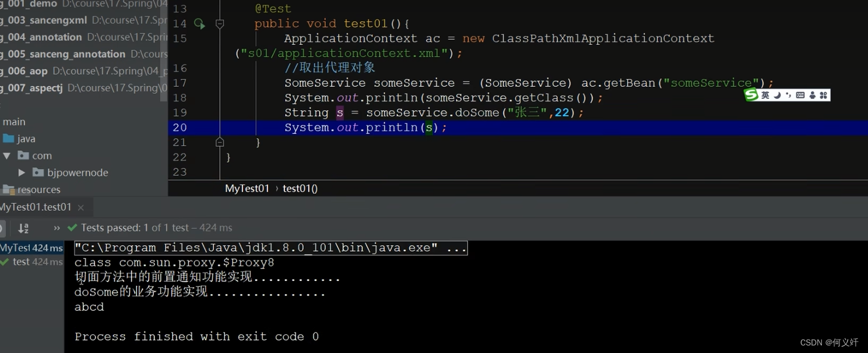The width and height of the screenshot is (868, 353).
Task: Click the "someService" string on line 17
Action: (x=711, y=83)
